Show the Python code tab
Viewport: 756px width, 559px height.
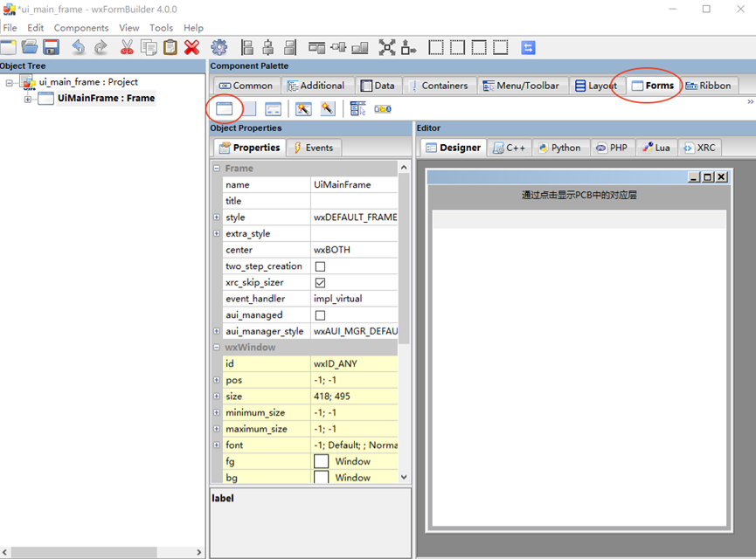tap(561, 148)
